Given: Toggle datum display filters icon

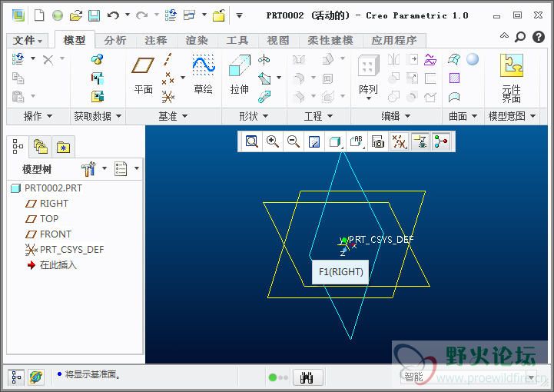Looking at the screenshot, I should click(400, 141).
